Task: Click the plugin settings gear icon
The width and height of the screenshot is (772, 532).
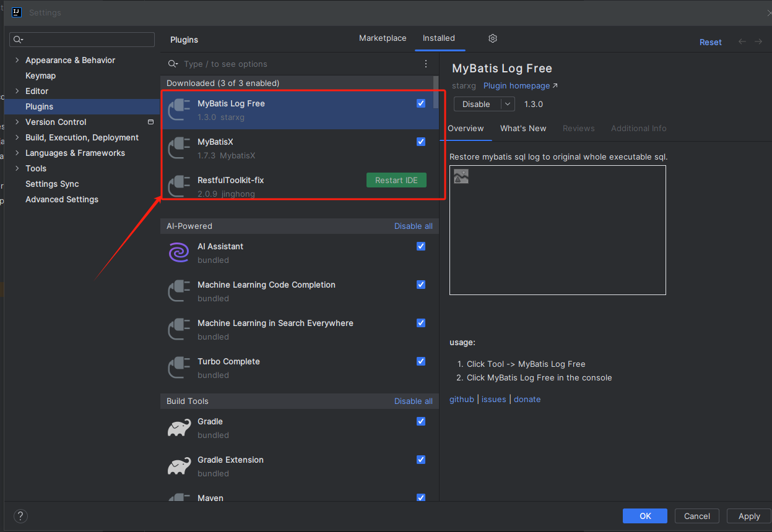Action: [493, 38]
